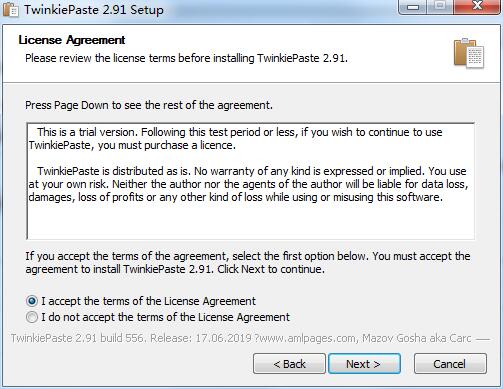The height and width of the screenshot is (389, 503).
Task: Click the blank area below the license text
Action: [x=250, y=221]
